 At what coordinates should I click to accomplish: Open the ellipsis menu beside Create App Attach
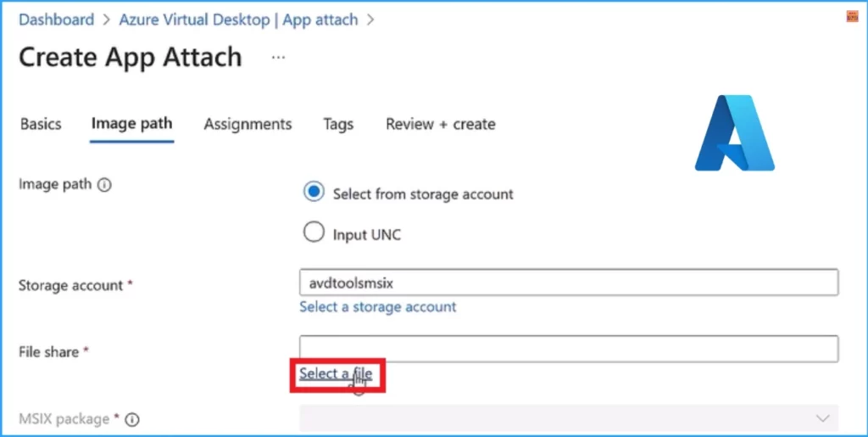(277, 58)
